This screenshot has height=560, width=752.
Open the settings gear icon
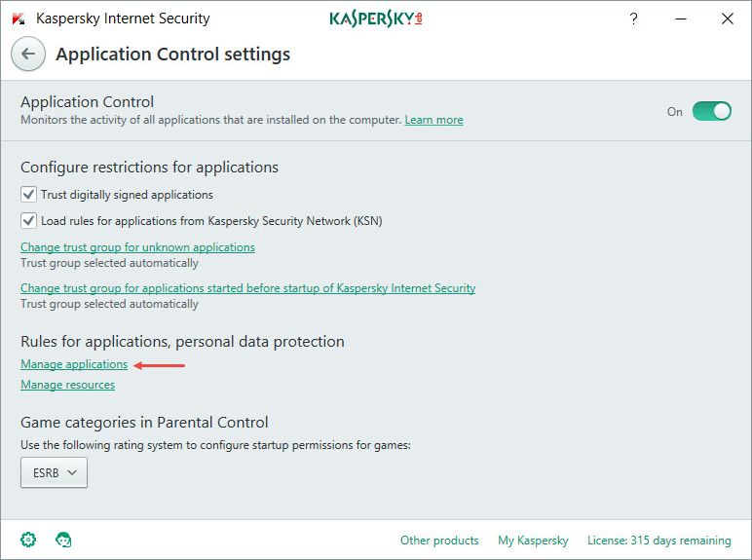coord(28,540)
